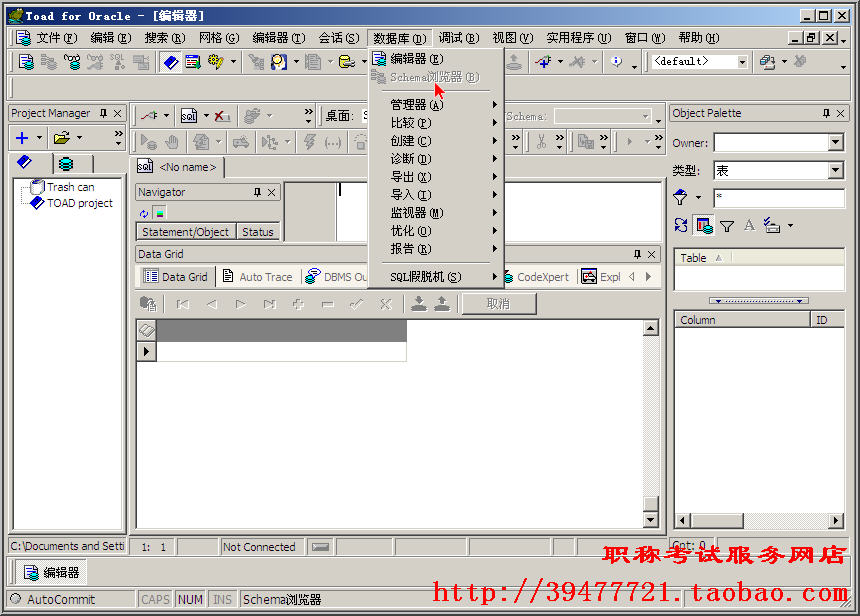Click the 编辑器 window taskbar button

[52, 573]
